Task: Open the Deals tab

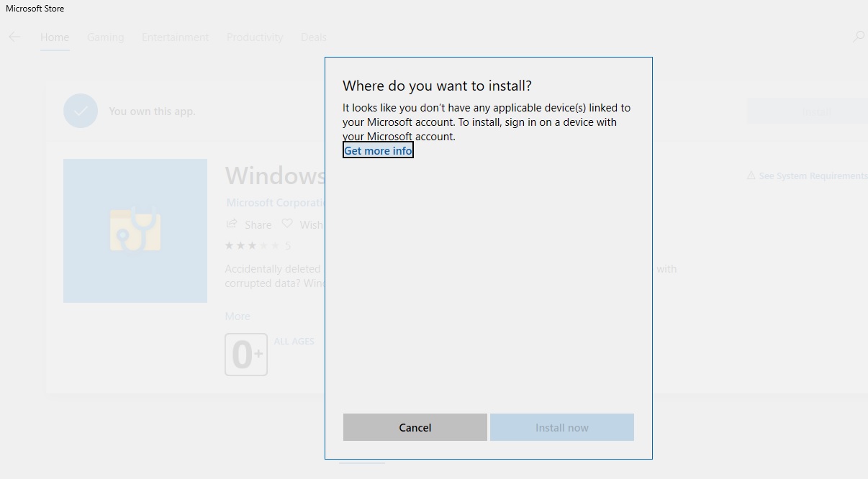Action: 314,37
